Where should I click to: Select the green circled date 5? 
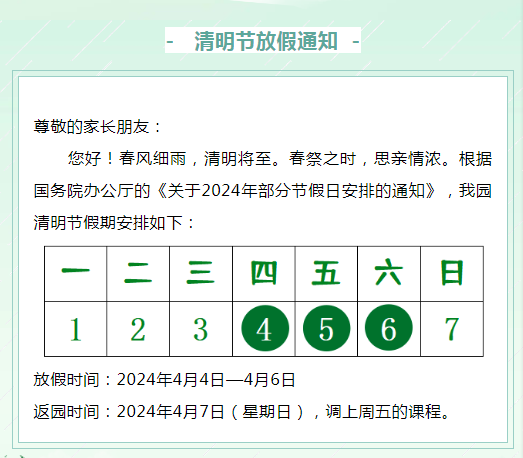[327, 328]
